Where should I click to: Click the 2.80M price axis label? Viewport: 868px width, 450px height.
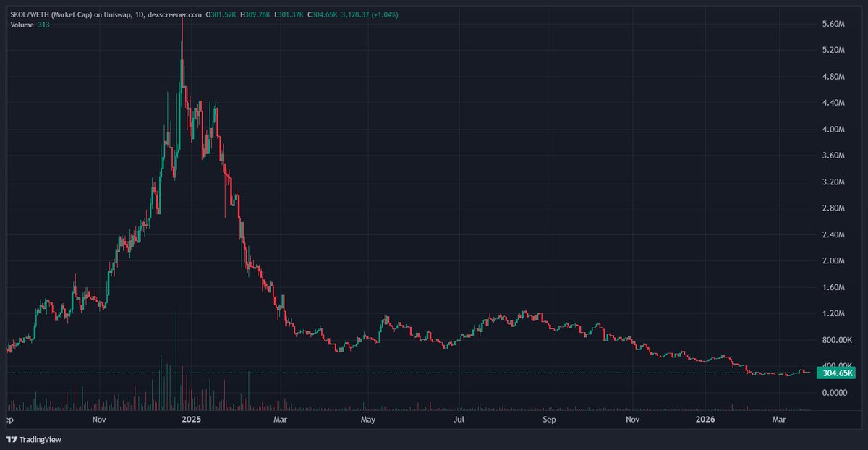(x=835, y=208)
